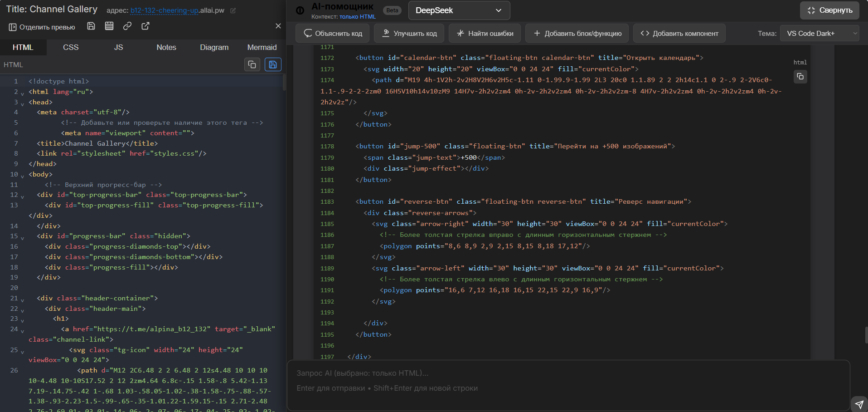
Task: Click the save floppy icon in top toolbar
Action: point(91,26)
